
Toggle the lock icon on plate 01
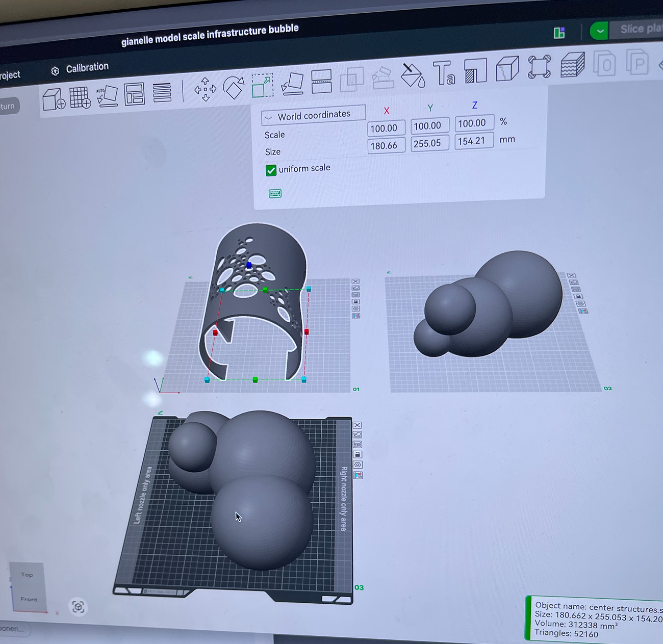pos(356,302)
